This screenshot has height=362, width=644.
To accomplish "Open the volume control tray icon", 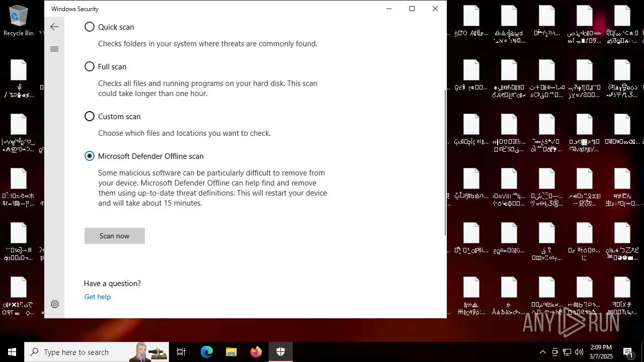I will point(579,352).
